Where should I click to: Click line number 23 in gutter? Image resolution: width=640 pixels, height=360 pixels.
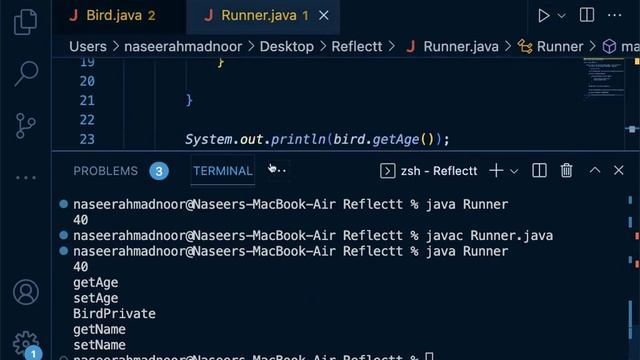[87, 140]
